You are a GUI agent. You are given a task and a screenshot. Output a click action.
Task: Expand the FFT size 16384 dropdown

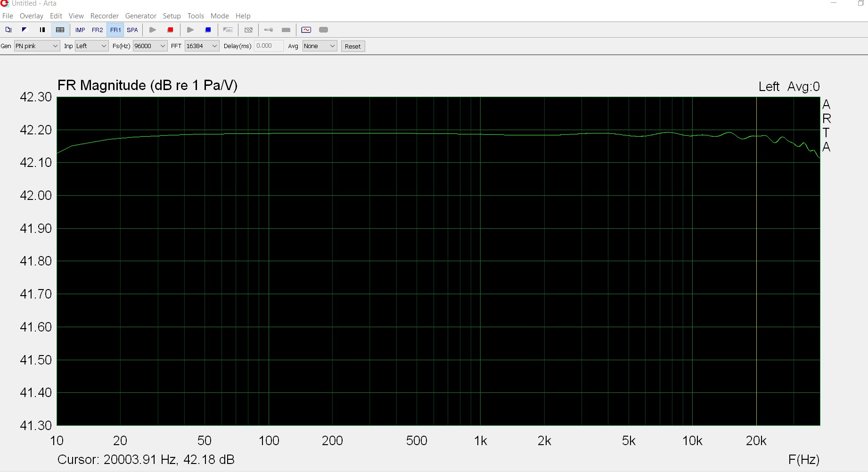(202, 46)
